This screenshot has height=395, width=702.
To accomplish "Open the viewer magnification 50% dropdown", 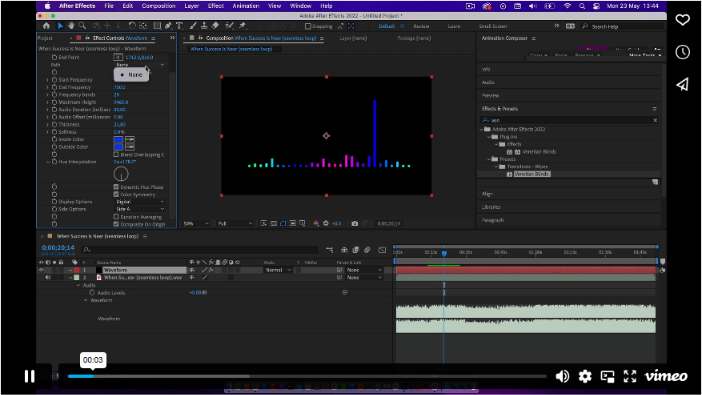I will (196, 223).
